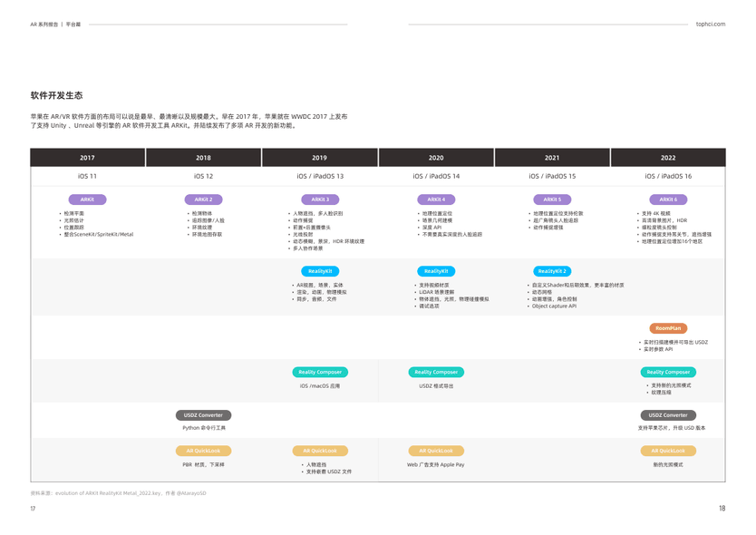Select the "实时参数 API" bullet under RoomPlan
756x535 pixels.
pos(658,349)
